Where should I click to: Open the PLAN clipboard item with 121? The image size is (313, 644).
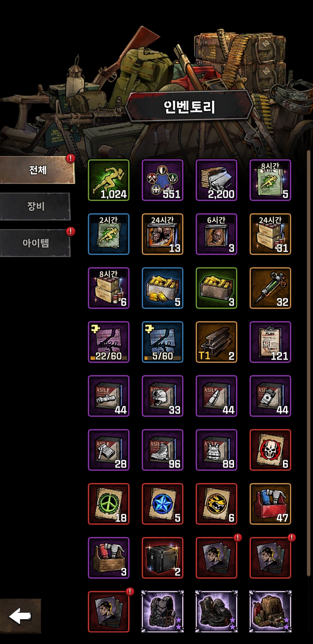pos(270,342)
